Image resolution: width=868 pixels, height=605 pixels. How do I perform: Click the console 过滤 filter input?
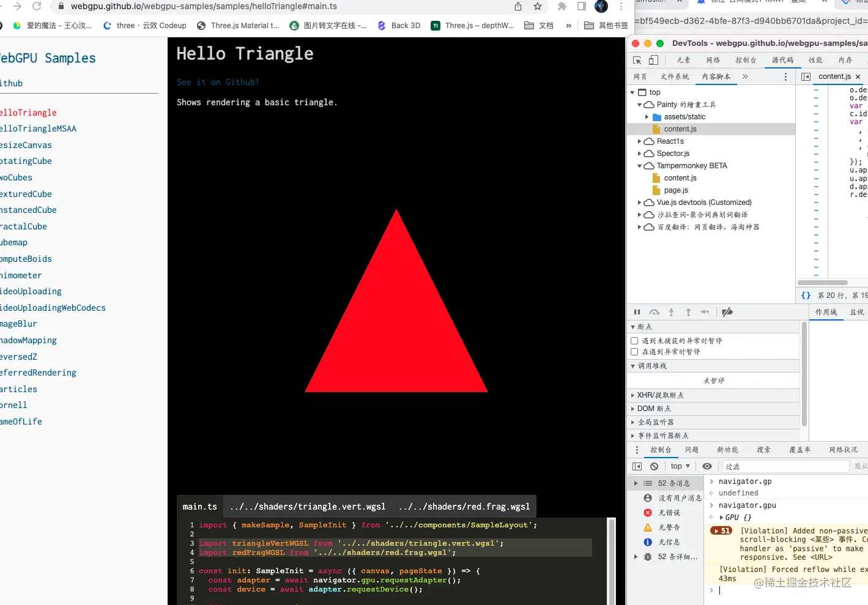(786, 466)
